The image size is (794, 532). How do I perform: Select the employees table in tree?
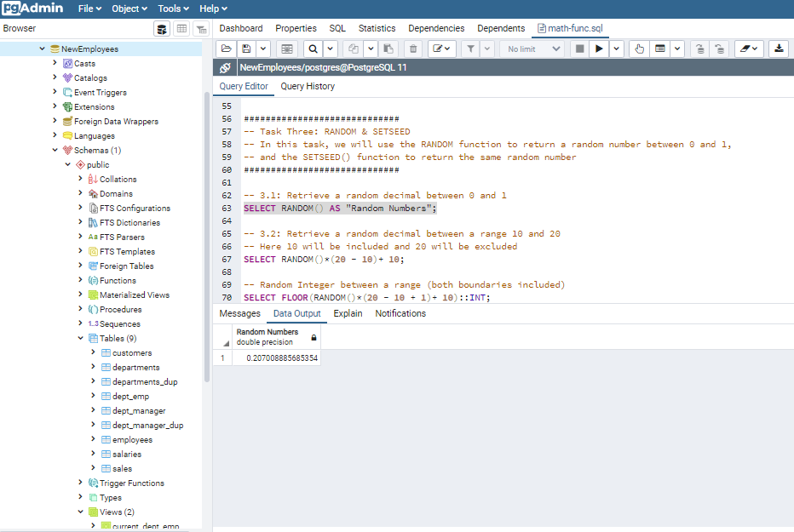pyautogui.click(x=132, y=440)
